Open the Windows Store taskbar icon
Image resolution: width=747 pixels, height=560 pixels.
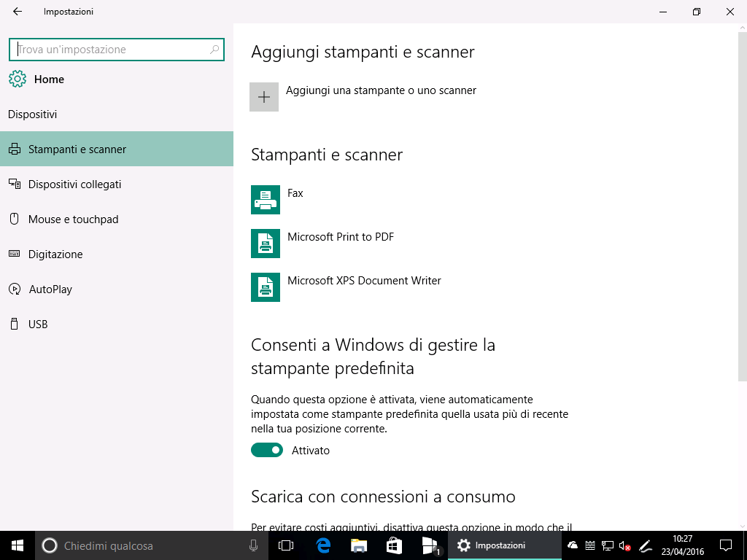click(x=394, y=545)
